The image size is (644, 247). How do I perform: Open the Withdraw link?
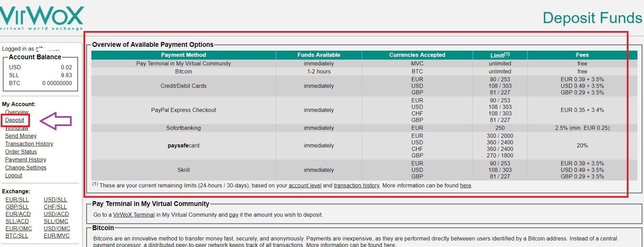tap(17, 128)
